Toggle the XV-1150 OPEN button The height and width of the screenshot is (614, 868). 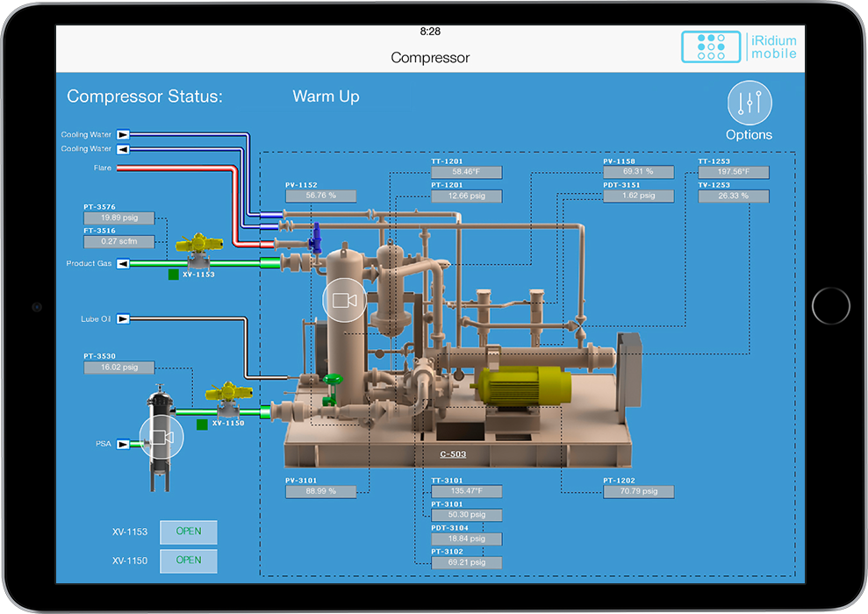coord(189,560)
